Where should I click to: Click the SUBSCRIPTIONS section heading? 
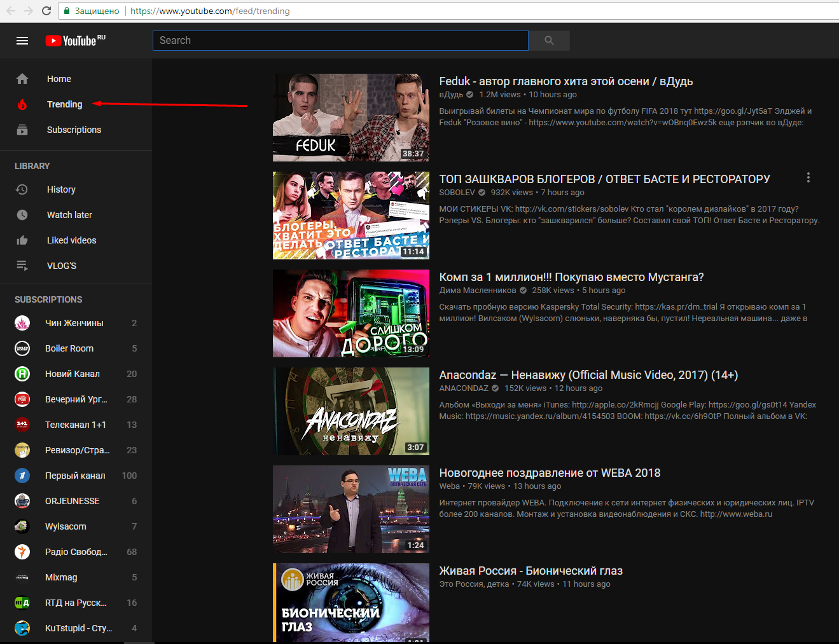coord(48,299)
